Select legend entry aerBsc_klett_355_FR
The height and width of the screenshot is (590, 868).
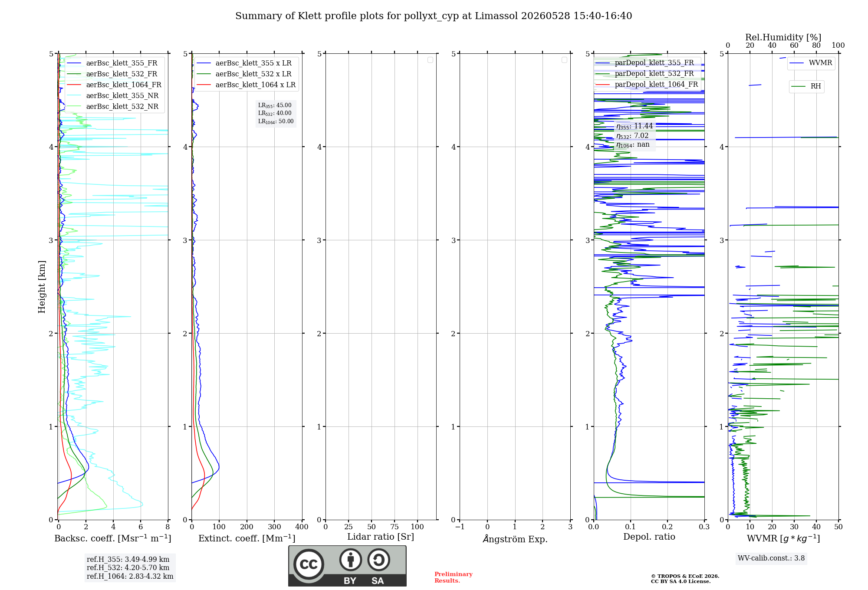115,63
